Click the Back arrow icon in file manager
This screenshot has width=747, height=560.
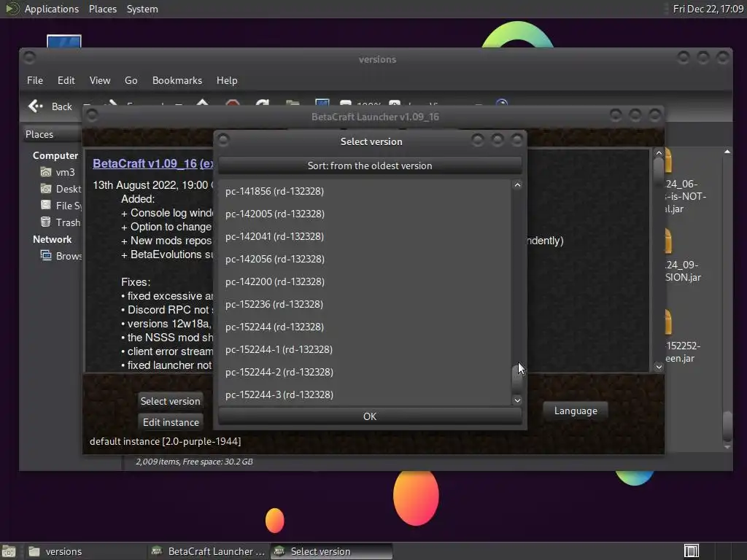(x=35, y=106)
